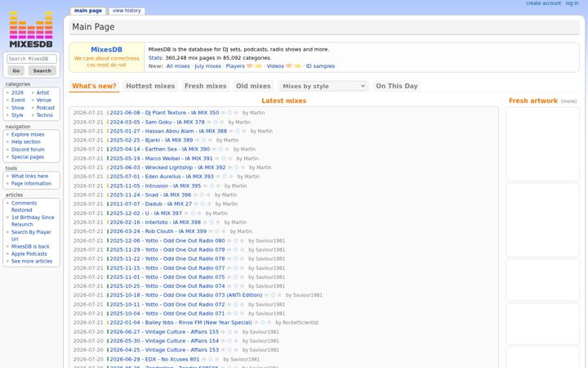Open 2011-07-07 Dadub IA MIX 27

pyautogui.click(x=151, y=204)
